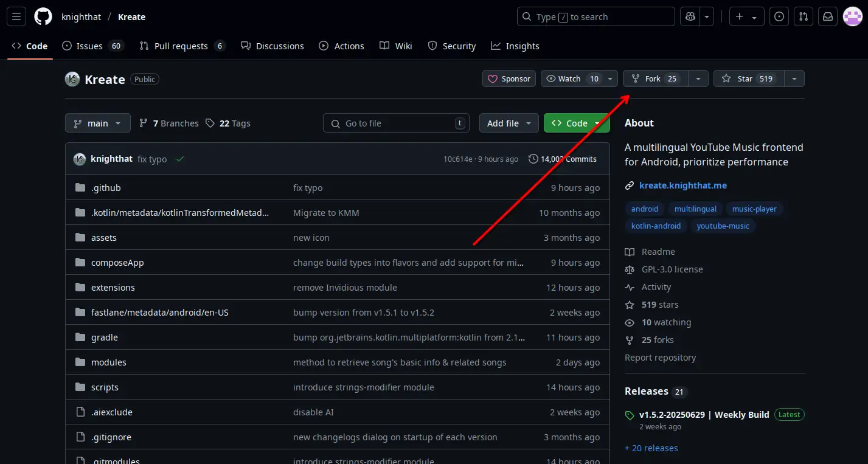This screenshot has width=868, height=464.
Task: Open the new icon commit message
Action: [x=311, y=238]
